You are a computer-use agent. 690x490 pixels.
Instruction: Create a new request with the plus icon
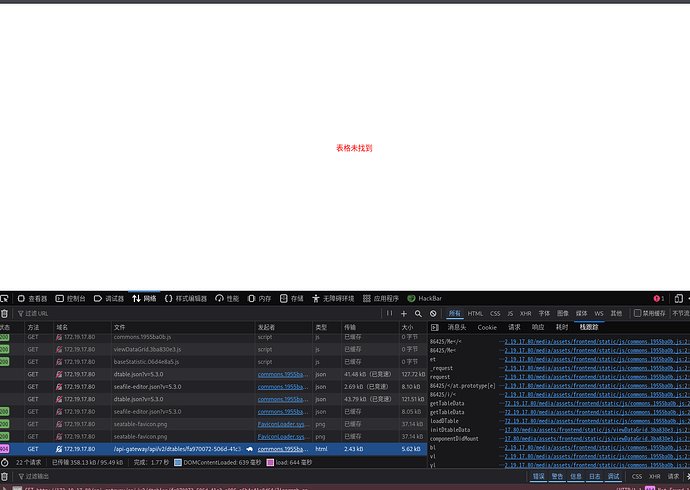tap(404, 314)
